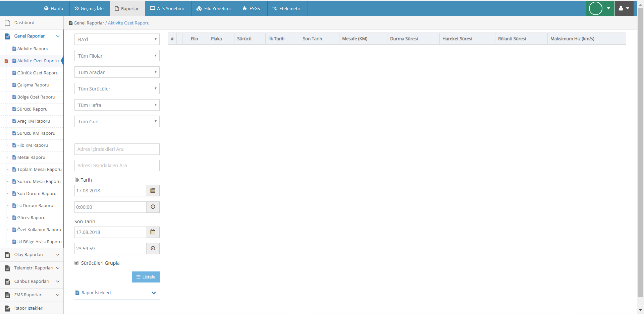Open Özel Kullanım Raporu in sidebar

point(39,230)
